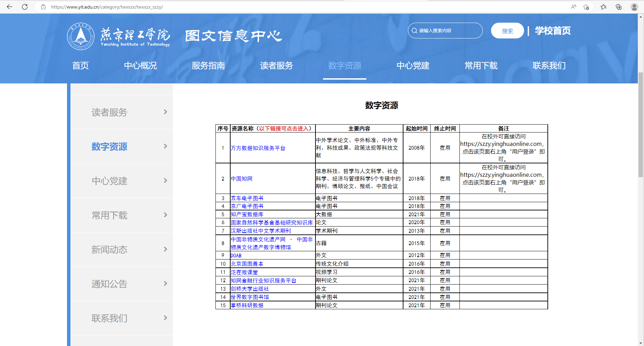
Task: Click the 学校首页 link
Action: (x=553, y=31)
